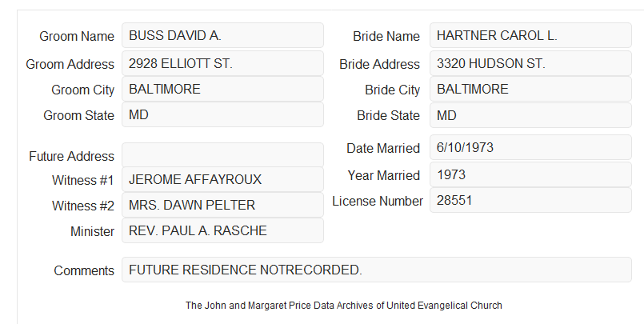
Task: Click the Groom State field
Action: tap(222, 114)
